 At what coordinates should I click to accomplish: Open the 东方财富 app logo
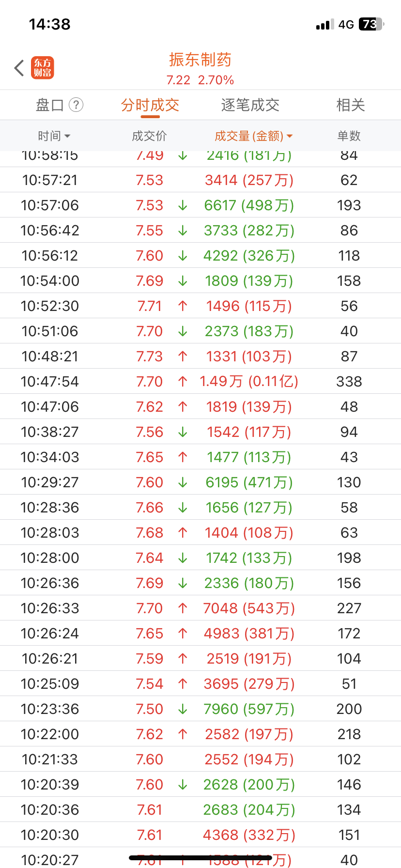click(43, 68)
